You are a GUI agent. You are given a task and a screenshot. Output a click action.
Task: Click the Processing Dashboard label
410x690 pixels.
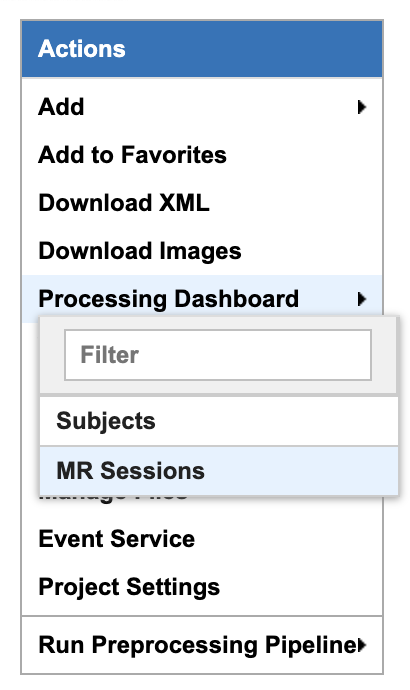168,299
